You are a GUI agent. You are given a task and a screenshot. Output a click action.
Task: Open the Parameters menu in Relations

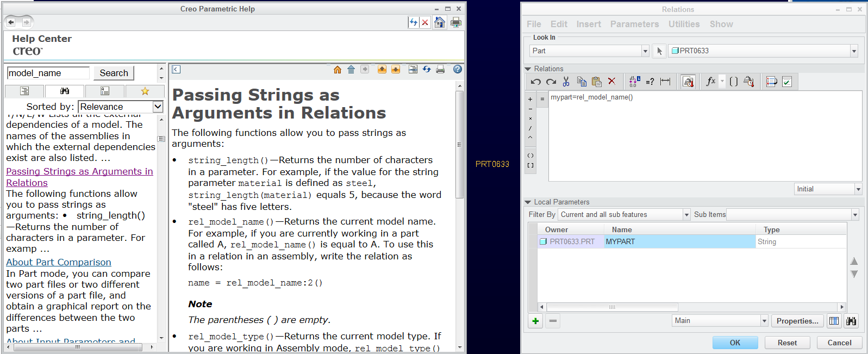(x=634, y=24)
